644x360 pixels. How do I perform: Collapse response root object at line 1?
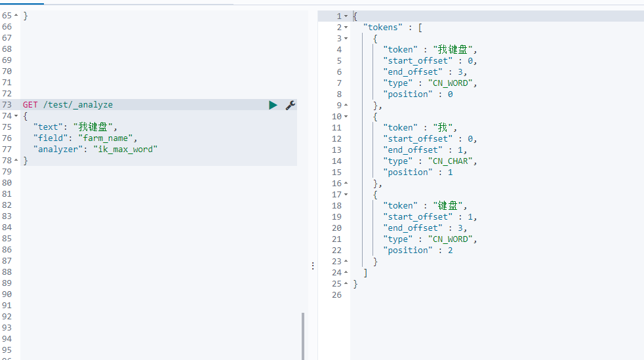[x=346, y=16]
